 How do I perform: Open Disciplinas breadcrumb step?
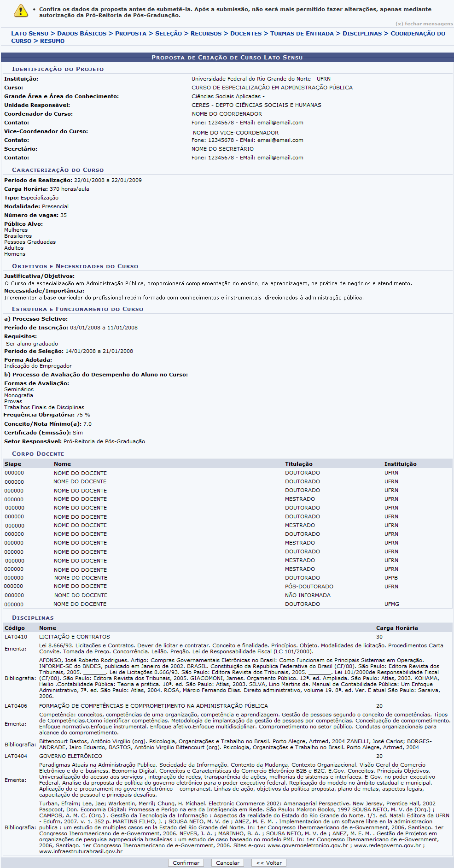point(362,34)
